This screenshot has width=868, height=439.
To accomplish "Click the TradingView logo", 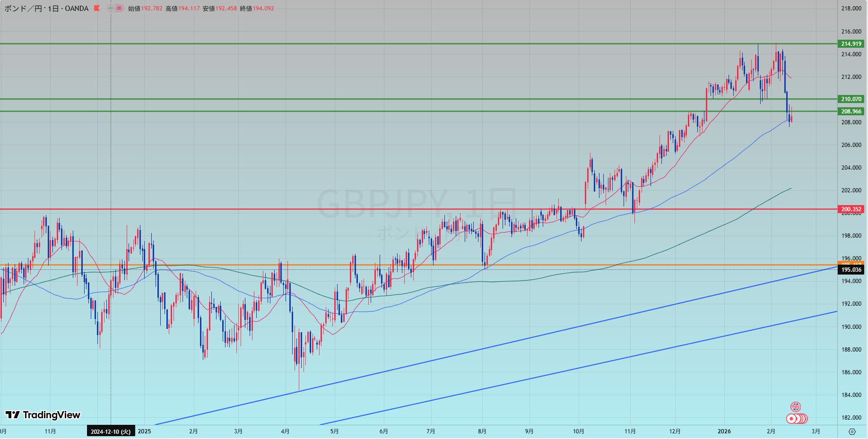I will [43, 415].
